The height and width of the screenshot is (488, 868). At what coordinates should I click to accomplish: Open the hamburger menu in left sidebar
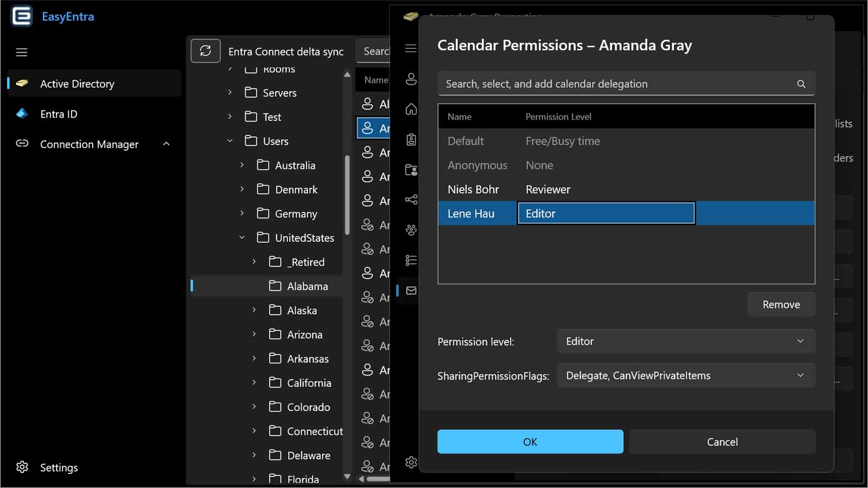tap(22, 53)
